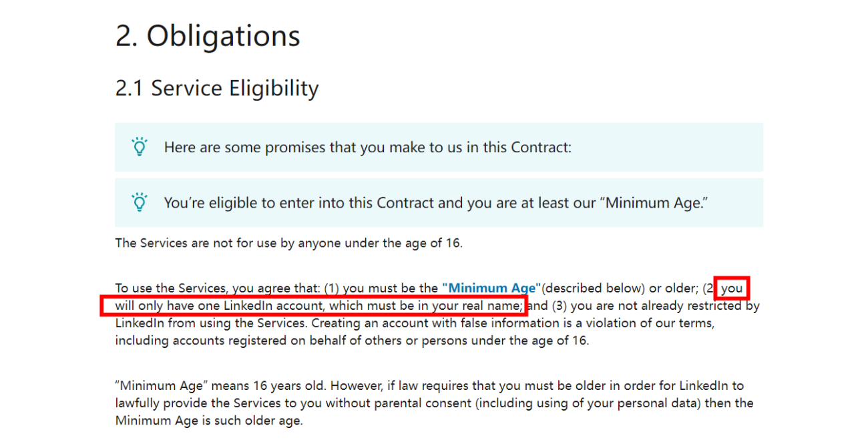Click the small red-boxed word "you"
Viewport: 868px width, 448px height.
coord(732,288)
